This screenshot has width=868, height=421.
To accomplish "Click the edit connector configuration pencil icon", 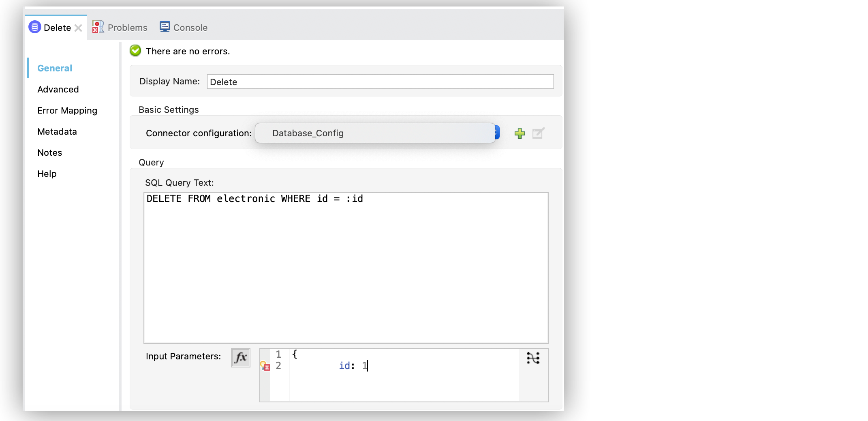I will pyautogui.click(x=538, y=133).
